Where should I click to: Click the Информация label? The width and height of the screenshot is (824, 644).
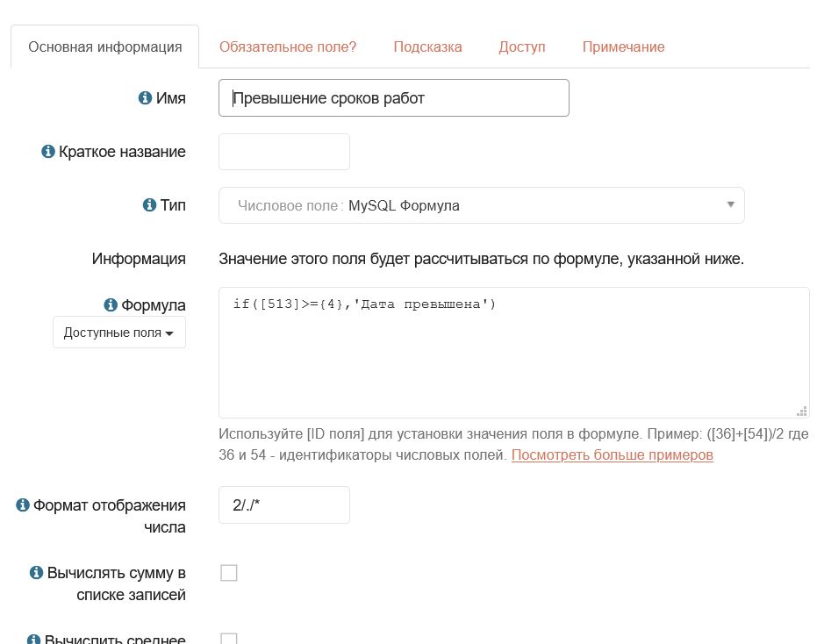click(x=139, y=259)
